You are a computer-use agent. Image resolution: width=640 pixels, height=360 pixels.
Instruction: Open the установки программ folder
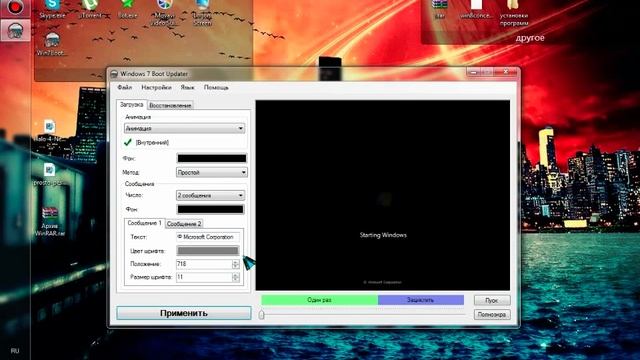514,12
